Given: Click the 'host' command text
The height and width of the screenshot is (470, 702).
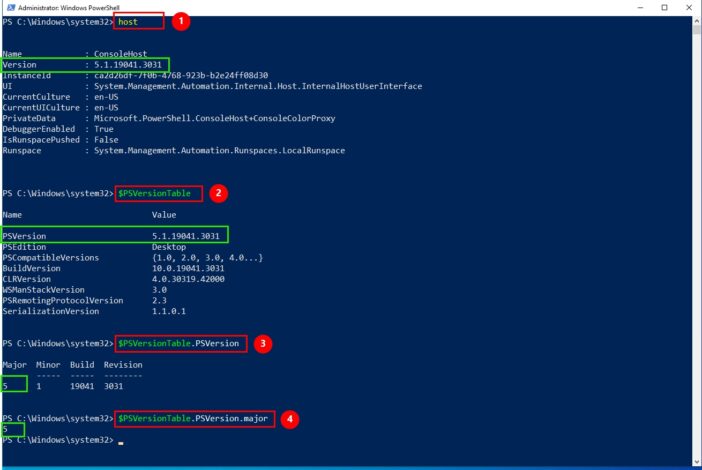Looking at the screenshot, I should [128, 21].
